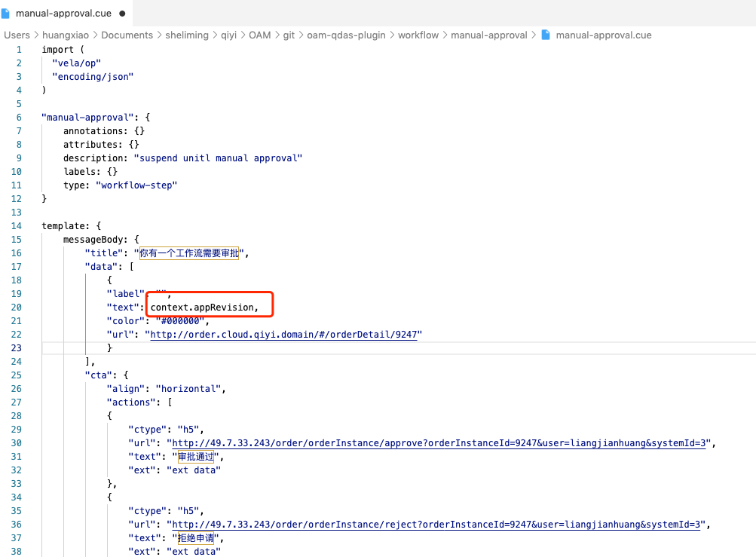
Task: Click the huangxiao breadcrumb item
Action: [65, 35]
